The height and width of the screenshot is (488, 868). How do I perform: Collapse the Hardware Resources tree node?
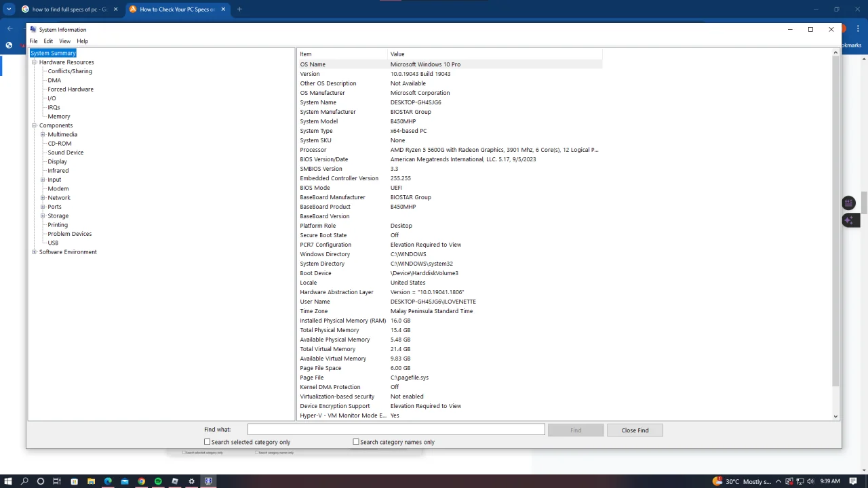[34, 62]
